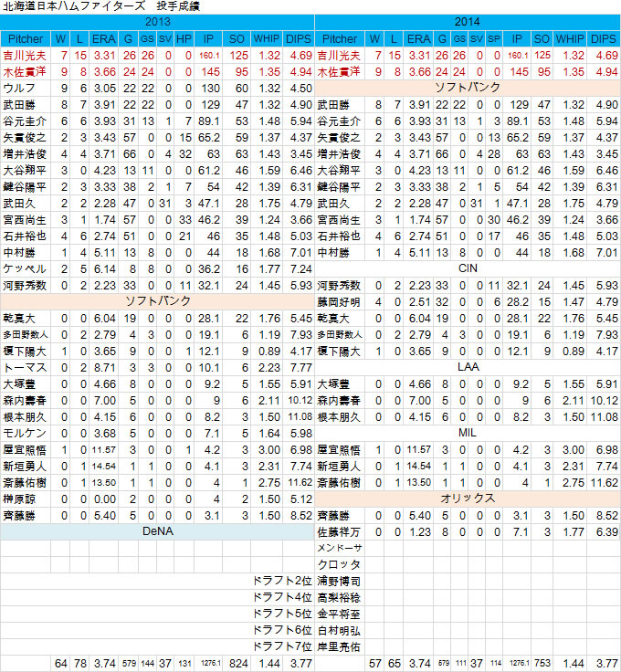The width and height of the screenshot is (621, 672).
Task: Select the 2014 total strikeouts 753
Action: 542,664
